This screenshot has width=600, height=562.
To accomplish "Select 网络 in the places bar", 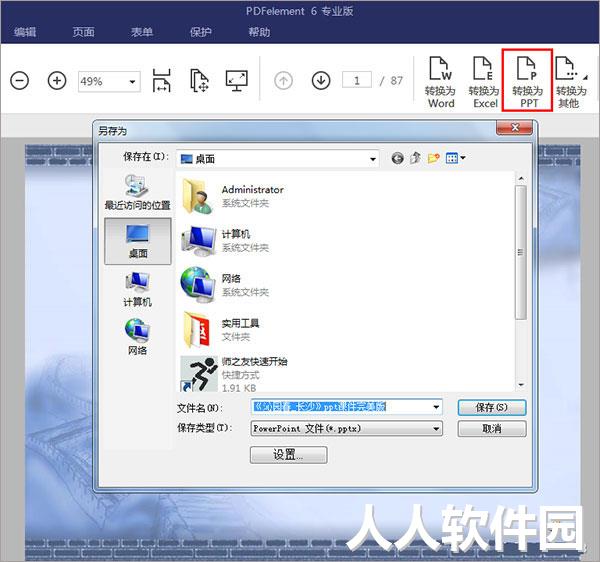I will [x=137, y=337].
